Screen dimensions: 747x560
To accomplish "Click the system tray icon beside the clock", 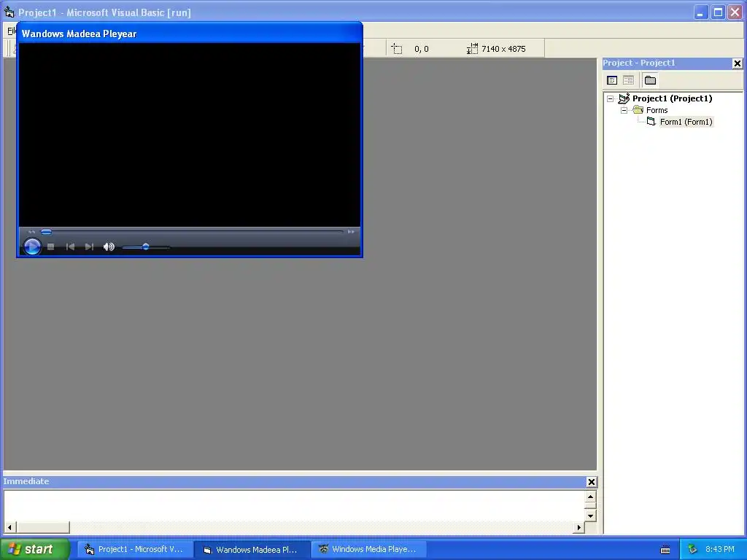I will click(692, 550).
